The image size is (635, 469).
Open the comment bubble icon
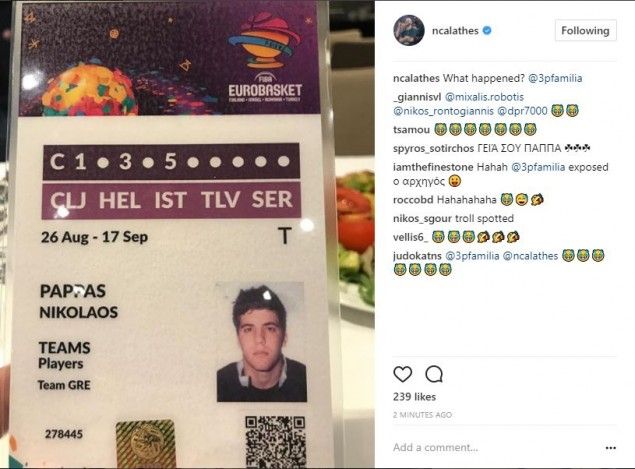pyautogui.click(x=434, y=374)
